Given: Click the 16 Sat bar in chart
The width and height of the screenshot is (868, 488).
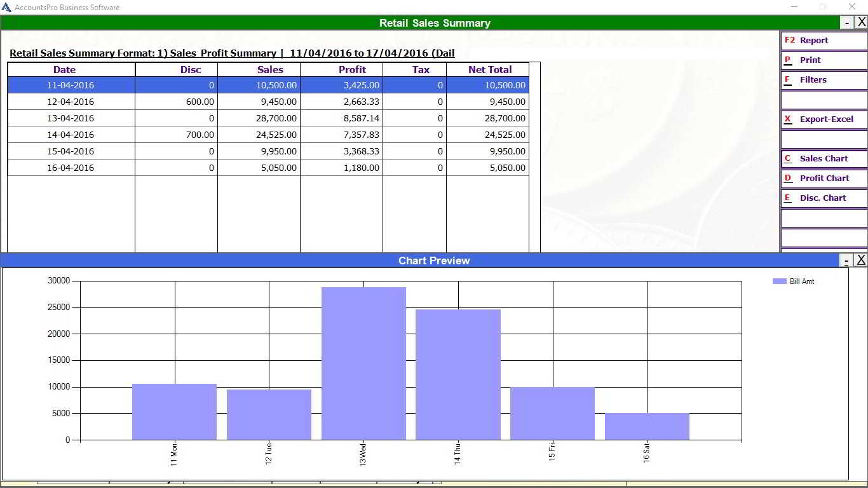Looking at the screenshot, I should pyautogui.click(x=647, y=426).
